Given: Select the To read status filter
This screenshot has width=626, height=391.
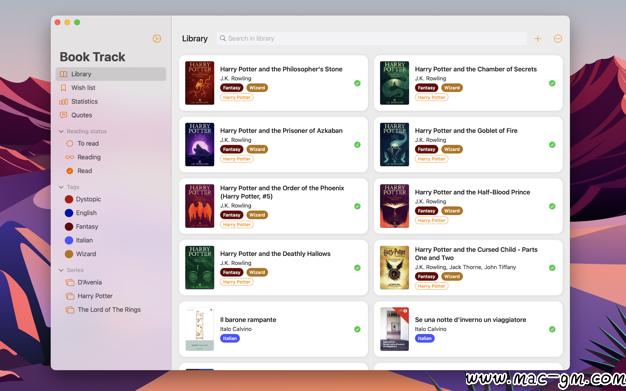Looking at the screenshot, I should point(111,143).
